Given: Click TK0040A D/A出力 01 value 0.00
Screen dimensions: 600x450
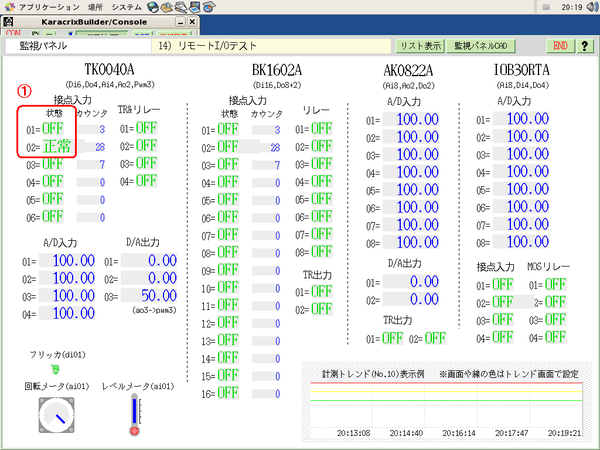Looking at the screenshot, I should (x=149, y=260).
